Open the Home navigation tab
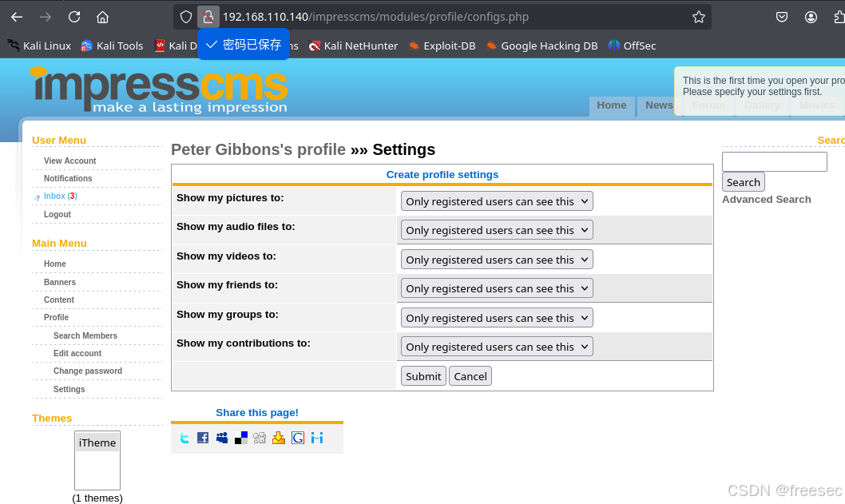845x504 pixels. point(611,105)
